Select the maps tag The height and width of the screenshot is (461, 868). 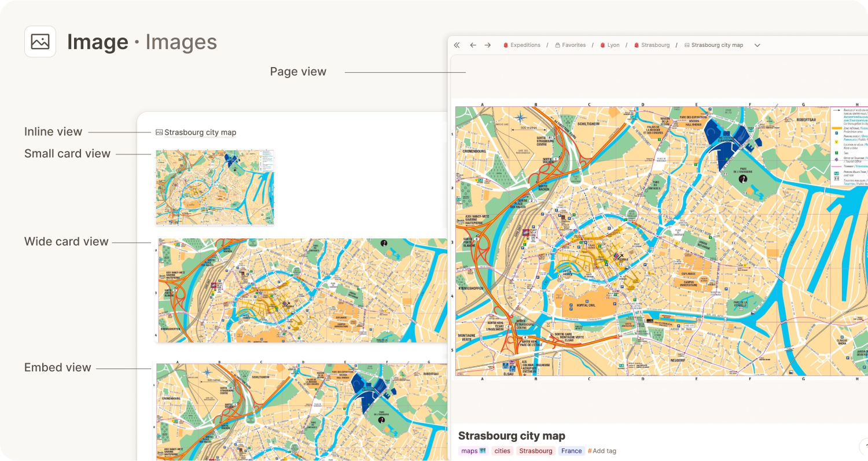(x=473, y=451)
